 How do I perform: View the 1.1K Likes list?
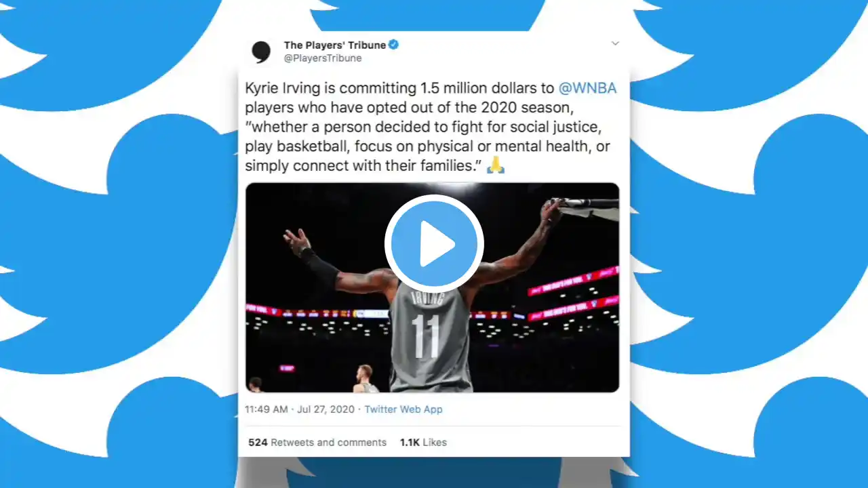[423, 442]
